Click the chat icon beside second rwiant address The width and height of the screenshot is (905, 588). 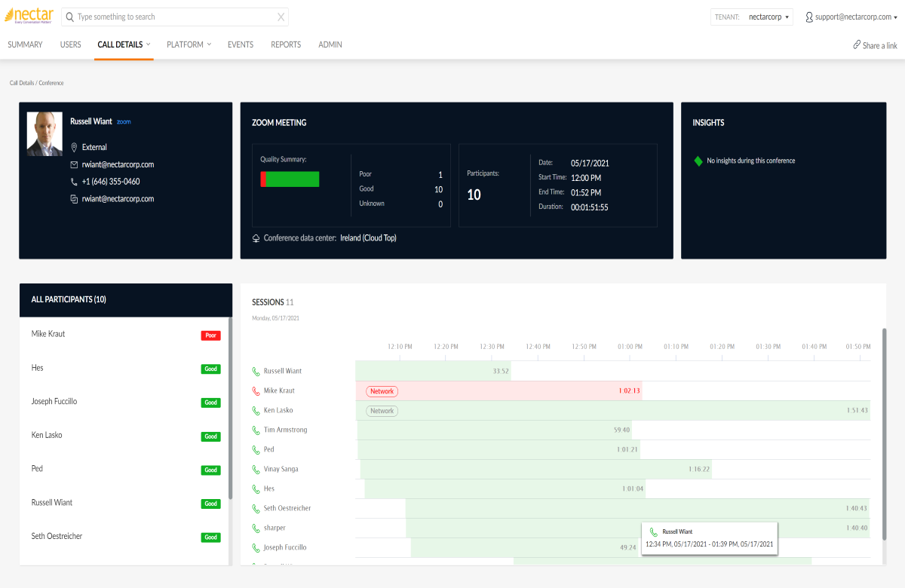pos(74,199)
